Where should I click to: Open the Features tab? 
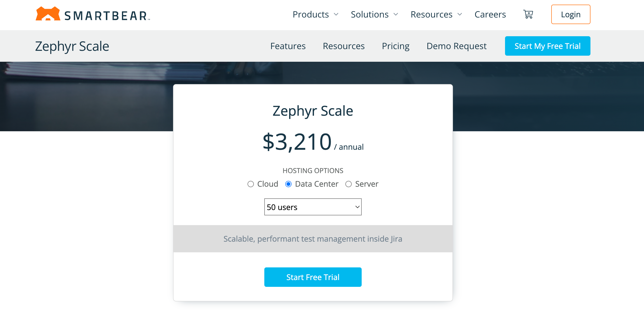point(288,46)
